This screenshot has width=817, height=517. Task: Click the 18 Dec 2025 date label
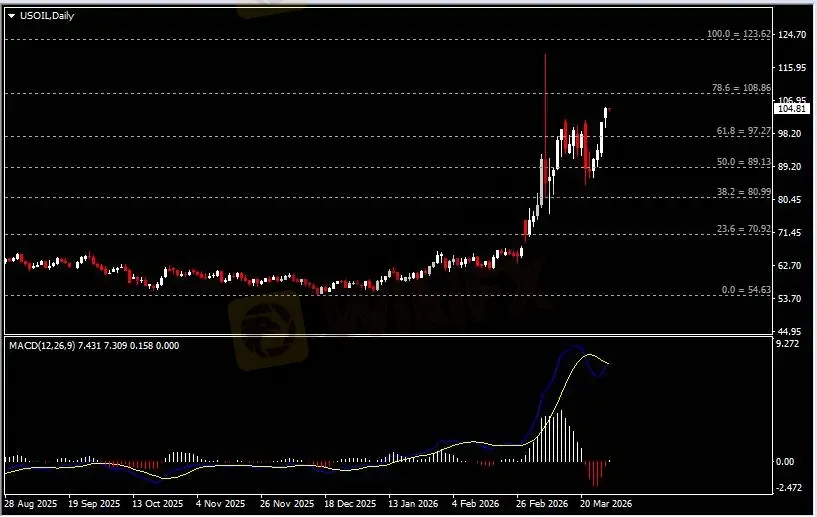point(350,504)
